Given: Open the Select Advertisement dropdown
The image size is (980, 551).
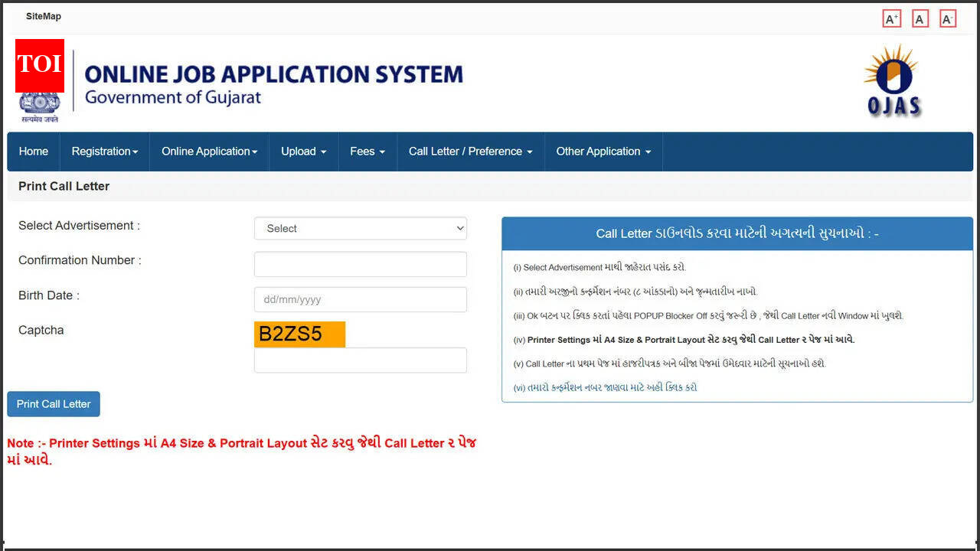Looking at the screenshot, I should click(x=360, y=228).
